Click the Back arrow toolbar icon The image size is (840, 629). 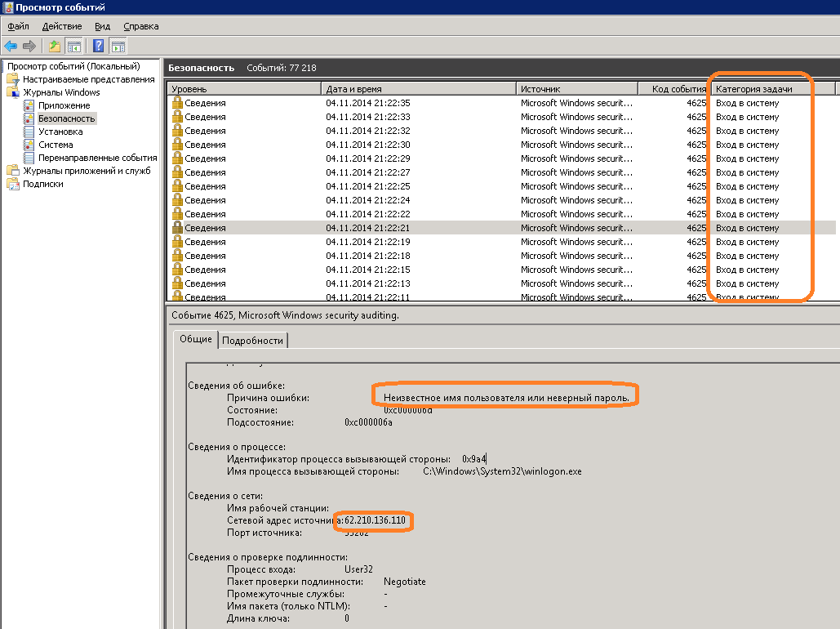click(x=11, y=46)
